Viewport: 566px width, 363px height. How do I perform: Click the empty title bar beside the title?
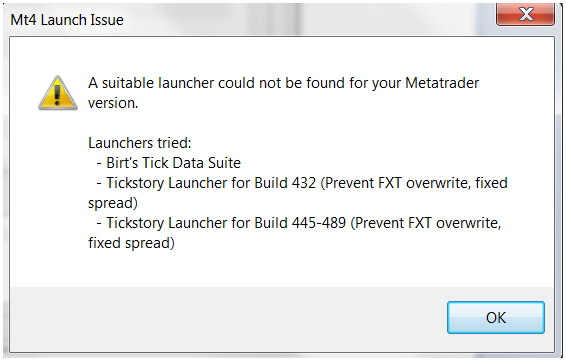307,20
